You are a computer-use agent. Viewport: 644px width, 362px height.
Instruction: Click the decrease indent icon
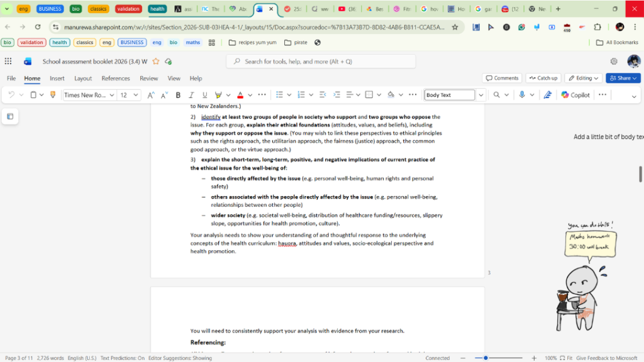coord(323,95)
